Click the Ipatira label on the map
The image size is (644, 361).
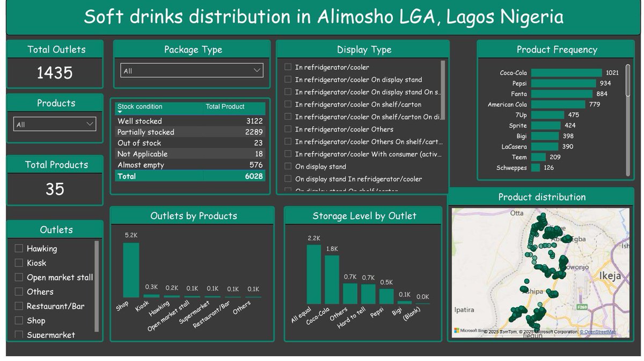point(464,310)
